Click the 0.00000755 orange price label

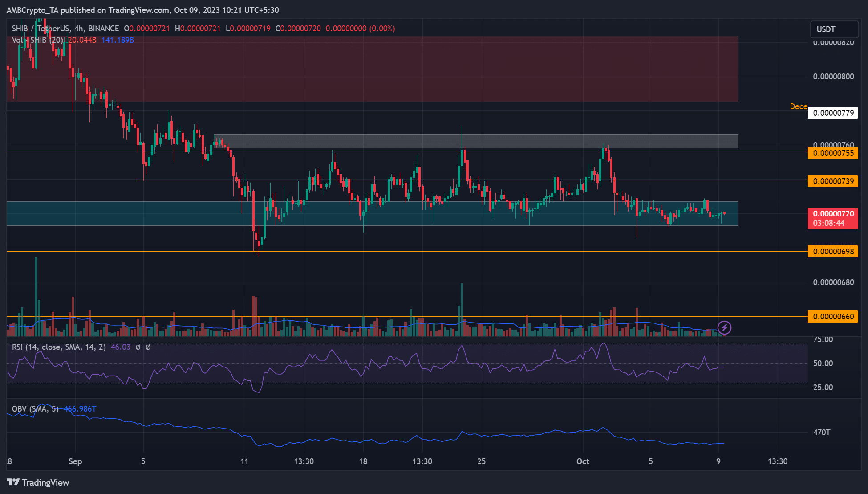click(833, 153)
